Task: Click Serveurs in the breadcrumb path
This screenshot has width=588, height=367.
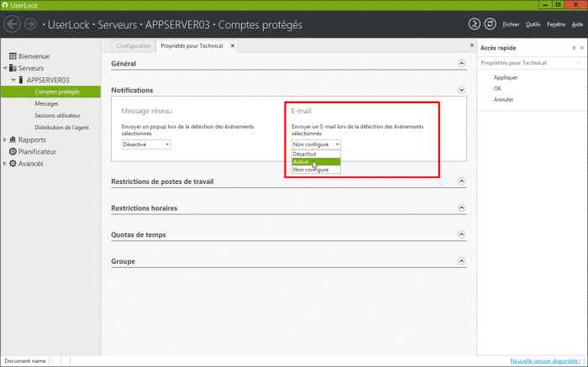Action: (118, 24)
